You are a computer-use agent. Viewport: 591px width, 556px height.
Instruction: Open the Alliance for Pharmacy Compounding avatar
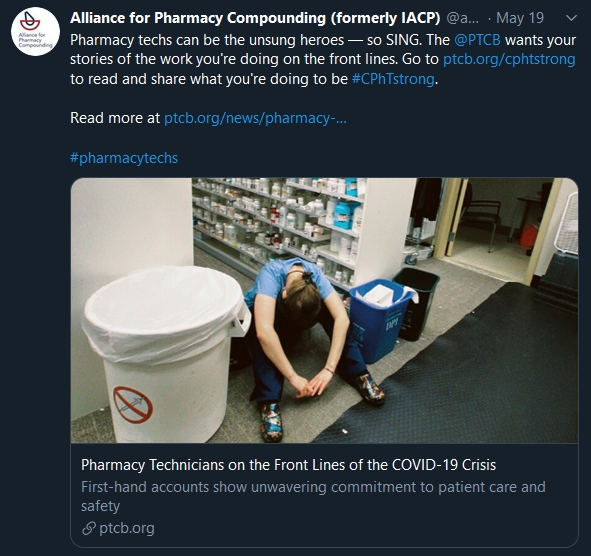pyautogui.click(x=35, y=32)
